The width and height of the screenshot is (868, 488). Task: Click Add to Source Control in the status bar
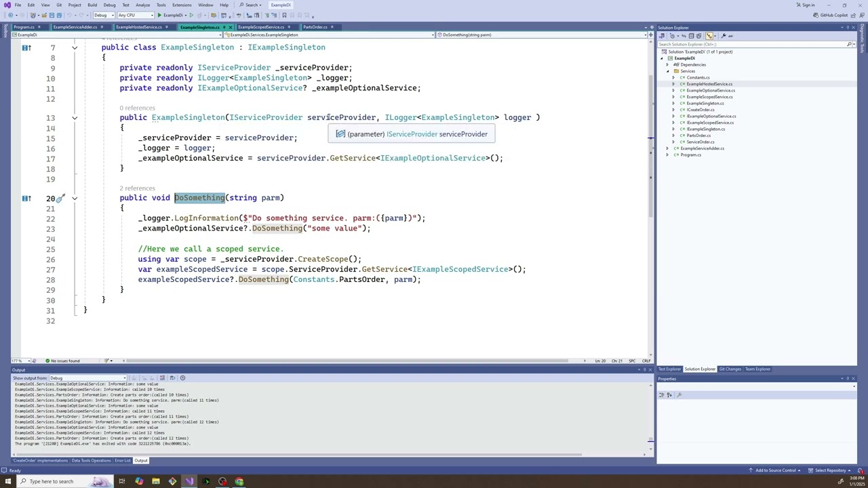775,470
